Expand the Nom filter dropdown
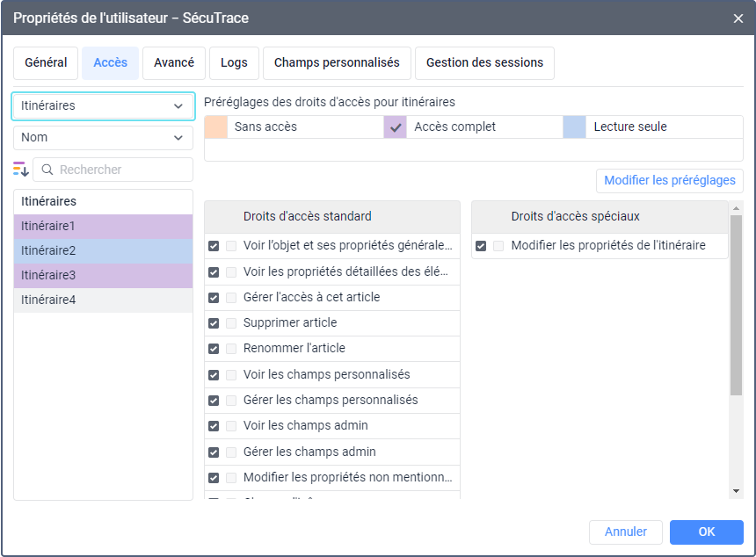Image resolution: width=756 pixels, height=557 pixels. (103, 137)
